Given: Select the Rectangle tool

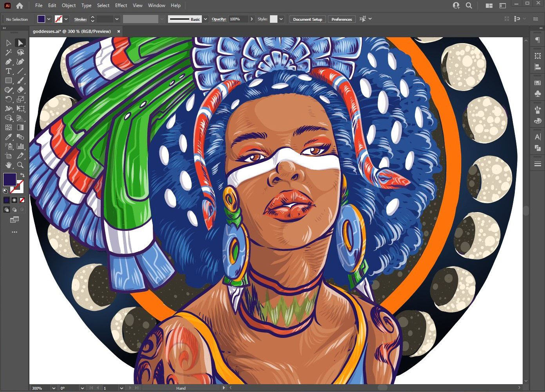Looking at the screenshot, I should pos(9,80).
